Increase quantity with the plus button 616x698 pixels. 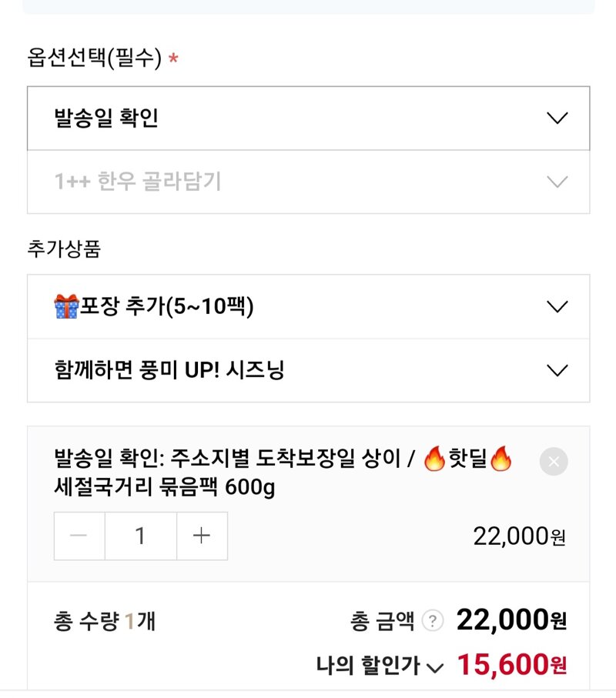(x=202, y=536)
